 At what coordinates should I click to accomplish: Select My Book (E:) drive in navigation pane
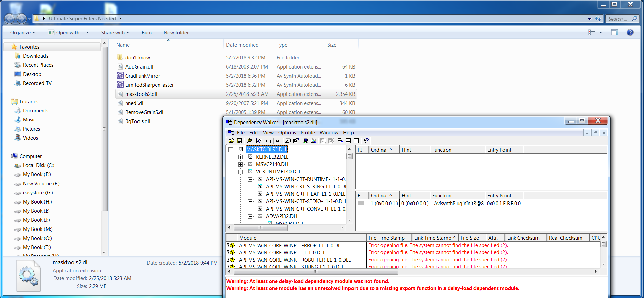tap(37, 174)
